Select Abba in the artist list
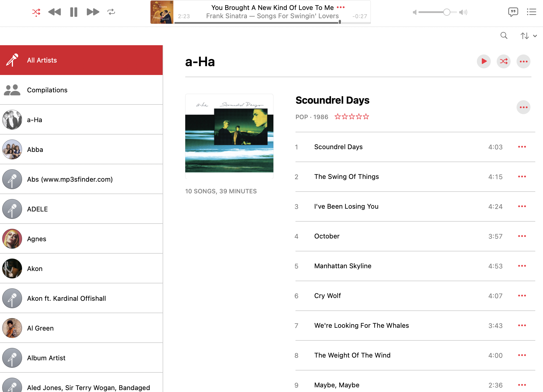Screen dimensions: 543x392 (81, 149)
